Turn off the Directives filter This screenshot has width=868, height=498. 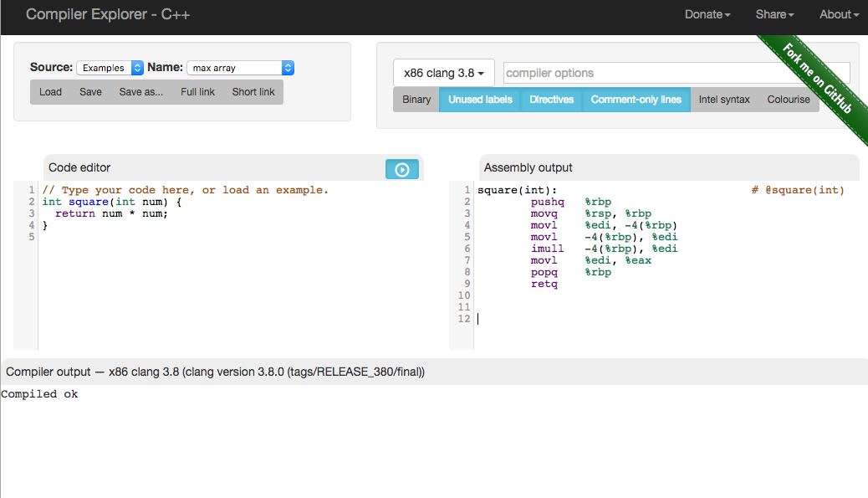pos(552,100)
